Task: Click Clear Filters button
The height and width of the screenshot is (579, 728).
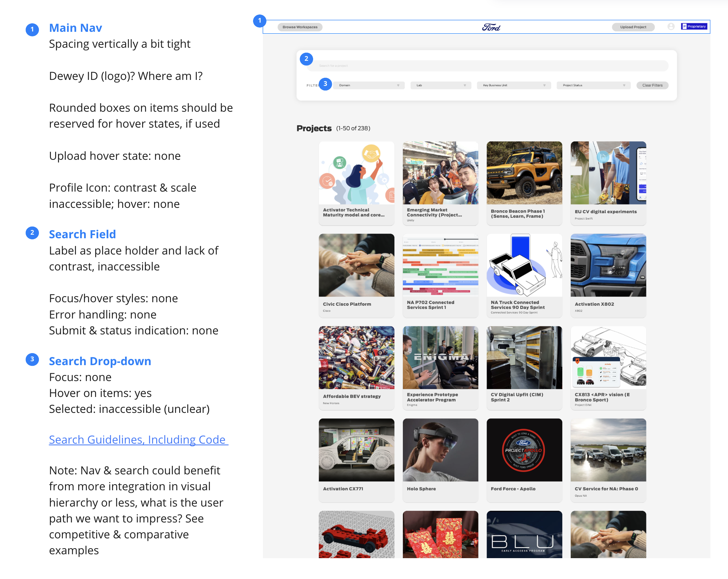Action: click(652, 85)
